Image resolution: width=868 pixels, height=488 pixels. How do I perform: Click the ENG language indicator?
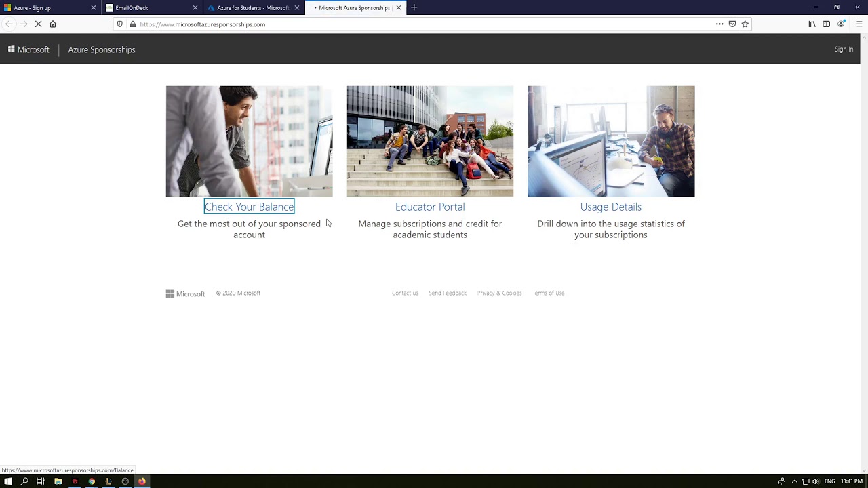point(829,481)
